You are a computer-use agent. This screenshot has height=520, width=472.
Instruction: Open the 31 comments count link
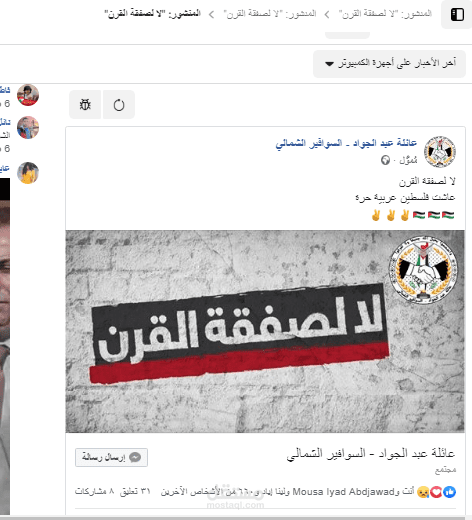coord(135,491)
